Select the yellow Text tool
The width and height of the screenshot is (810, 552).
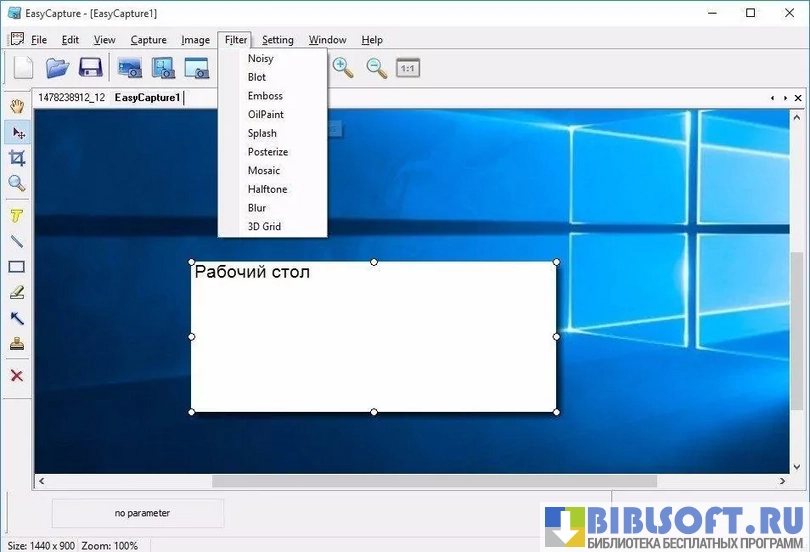pos(17,215)
